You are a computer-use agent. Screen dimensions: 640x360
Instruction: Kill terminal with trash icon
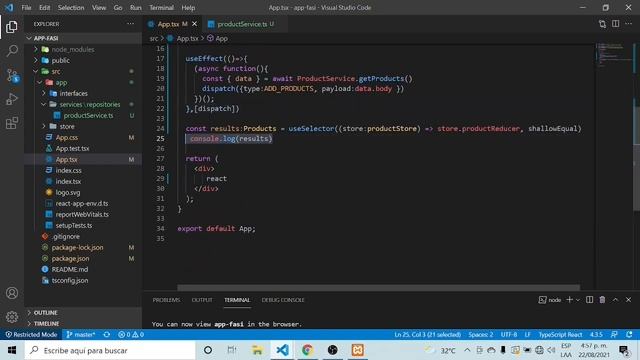602,300
